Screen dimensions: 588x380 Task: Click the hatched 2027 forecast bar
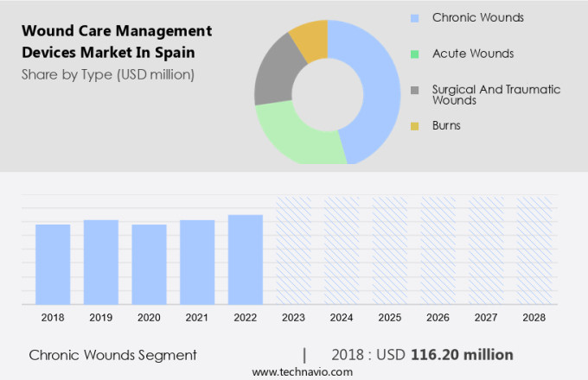pyautogui.click(x=486, y=250)
